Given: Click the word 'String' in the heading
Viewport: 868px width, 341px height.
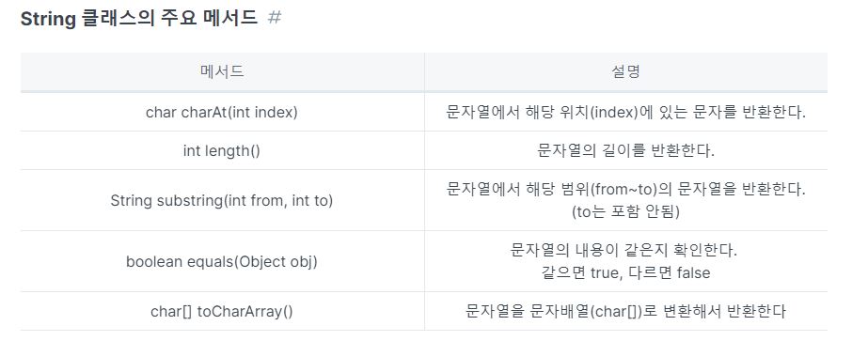Looking at the screenshot, I should (48, 19).
